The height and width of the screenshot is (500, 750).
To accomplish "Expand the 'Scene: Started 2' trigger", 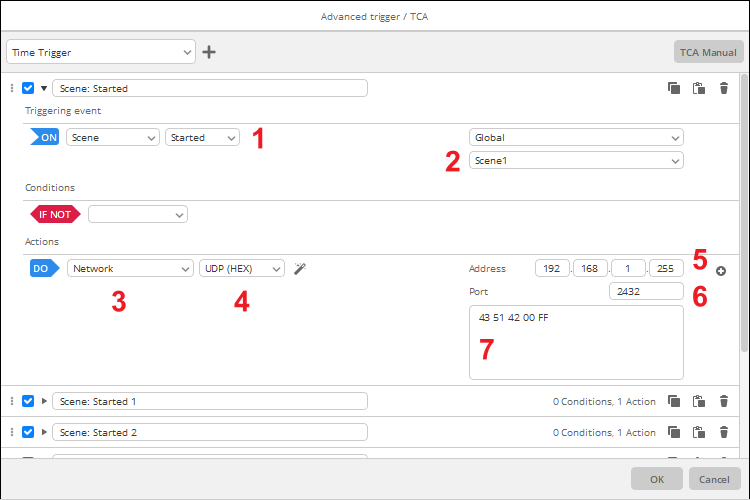I will click(44, 432).
